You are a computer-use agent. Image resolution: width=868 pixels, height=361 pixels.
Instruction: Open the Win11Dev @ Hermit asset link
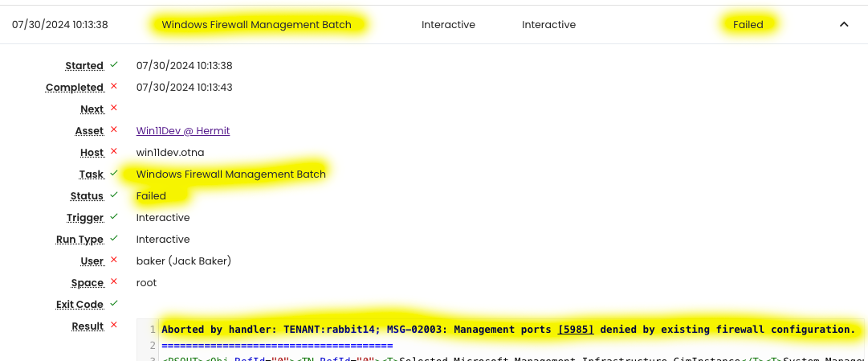(x=183, y=130)
